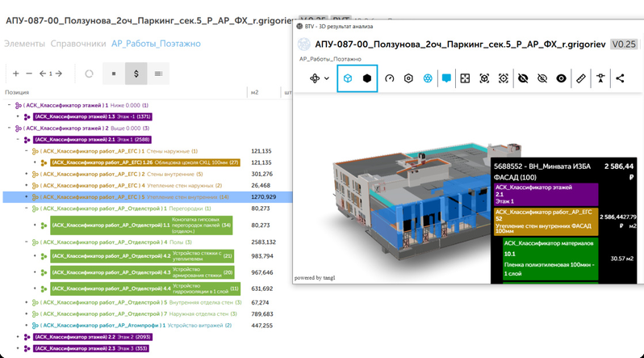Click the orange Утепление стен внутренних ФАСАД block
This screenshot has width=644, height=358.
click(x=544, y=217)
